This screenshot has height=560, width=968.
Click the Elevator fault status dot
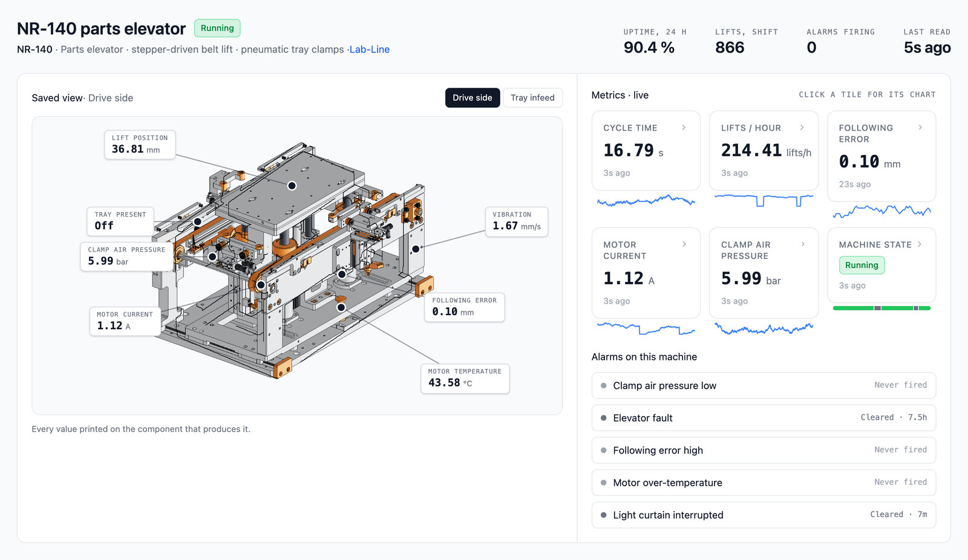coord(603,418)
